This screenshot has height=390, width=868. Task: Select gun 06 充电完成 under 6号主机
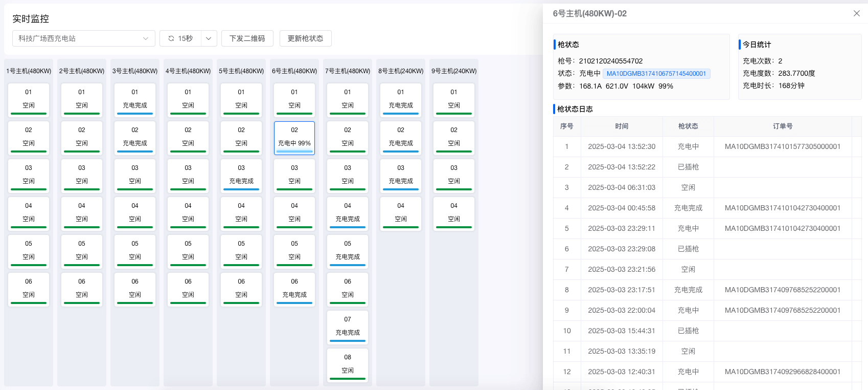click(294, 289)
